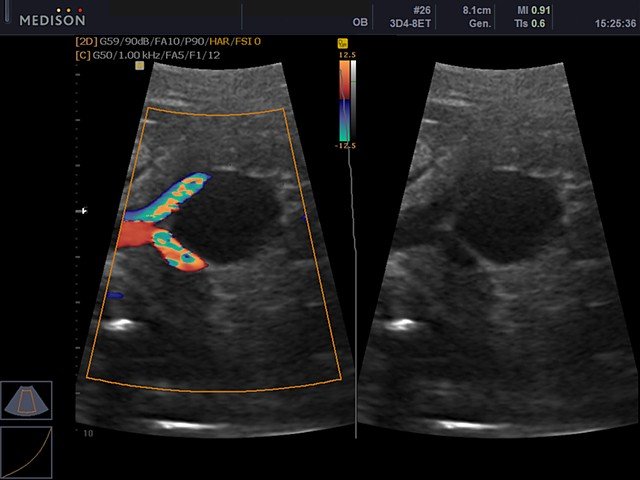Click the small orange probe orientation marker
Viewport: 640px width, 480px height.
point(140,65)
